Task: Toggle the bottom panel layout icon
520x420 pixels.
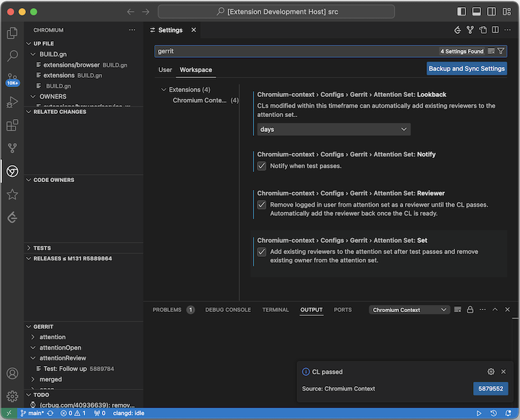Action: click(476, 12)
